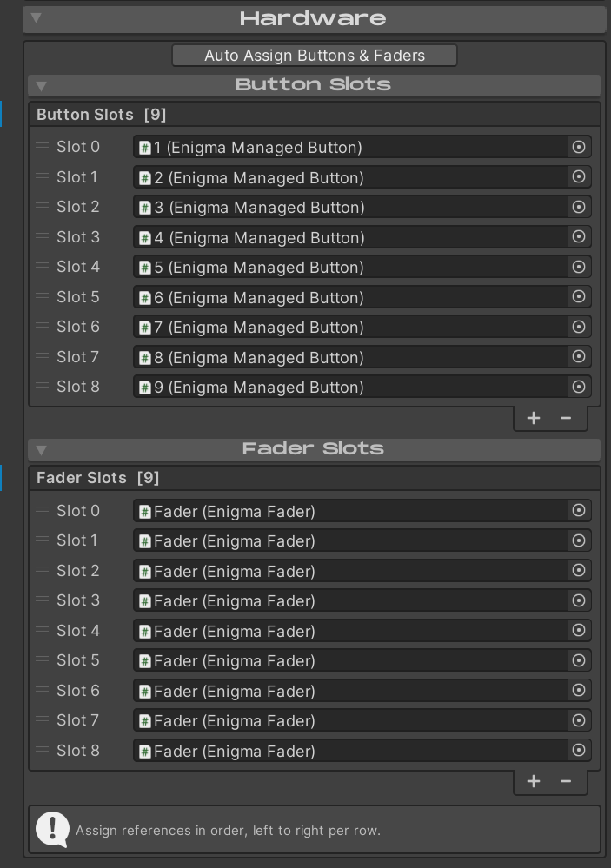Click the plus icon under Fader Slots
The width and height of the screenshot is (611, 868).
534,781
